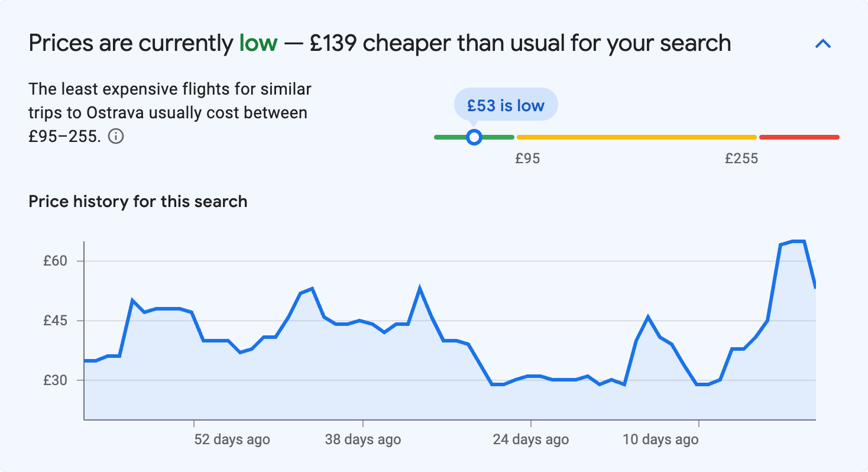Image resolution: width=868 pixels, height=472 pixels.
Task: Click the yellow typical-price segment of the bar
Action: coord(636,137)
